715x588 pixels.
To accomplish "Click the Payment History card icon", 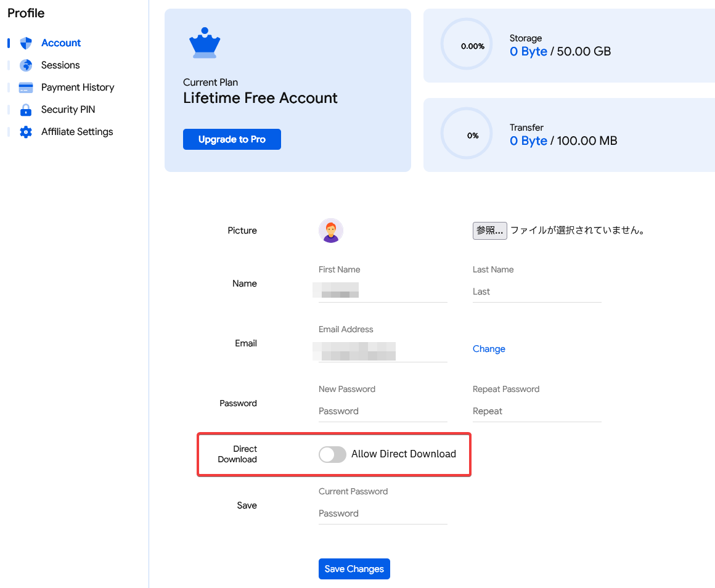I will coord(26,88).
